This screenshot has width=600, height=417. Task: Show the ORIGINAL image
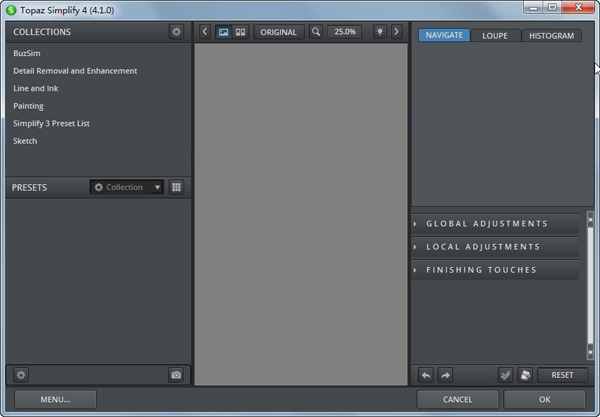pyautogui.click(x=279, y=32)
